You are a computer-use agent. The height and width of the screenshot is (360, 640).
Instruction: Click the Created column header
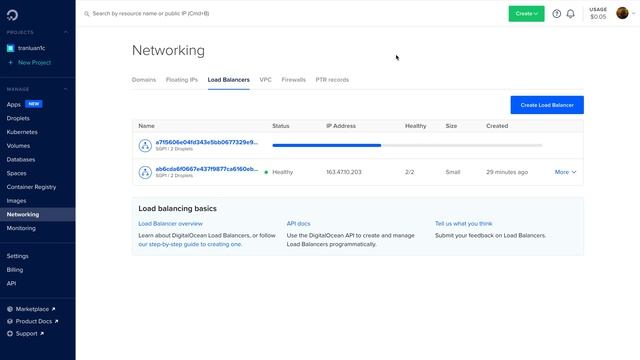(497, 126)
